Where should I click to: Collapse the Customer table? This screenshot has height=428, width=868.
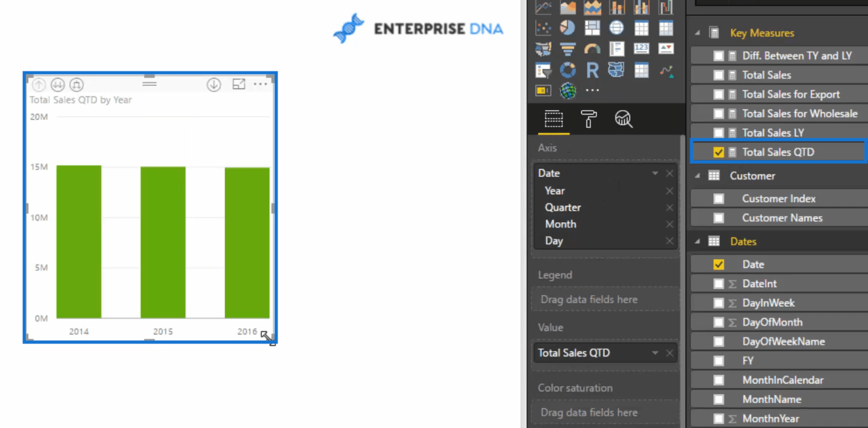pos(696,176)
